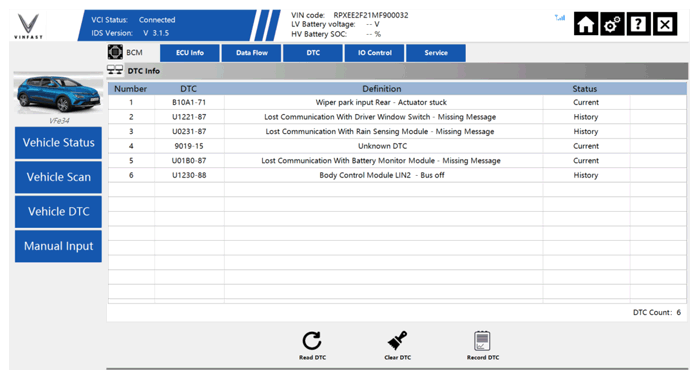Click the VIN code RPXEE2F21MF900032

[370, 15]
